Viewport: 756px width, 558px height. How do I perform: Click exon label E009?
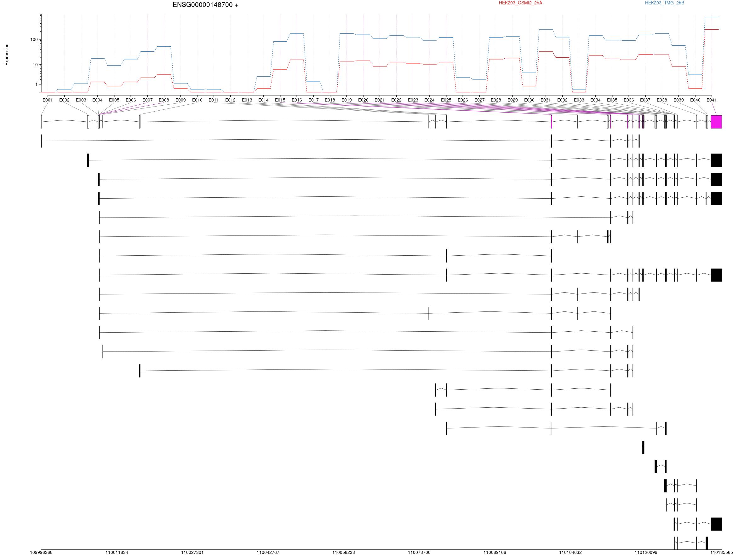tap(180, 100)
